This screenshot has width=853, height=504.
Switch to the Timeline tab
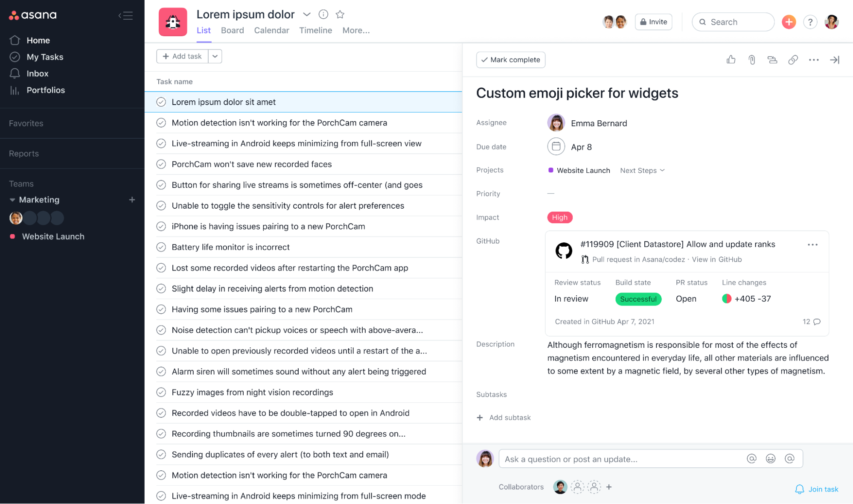(315, 30)
